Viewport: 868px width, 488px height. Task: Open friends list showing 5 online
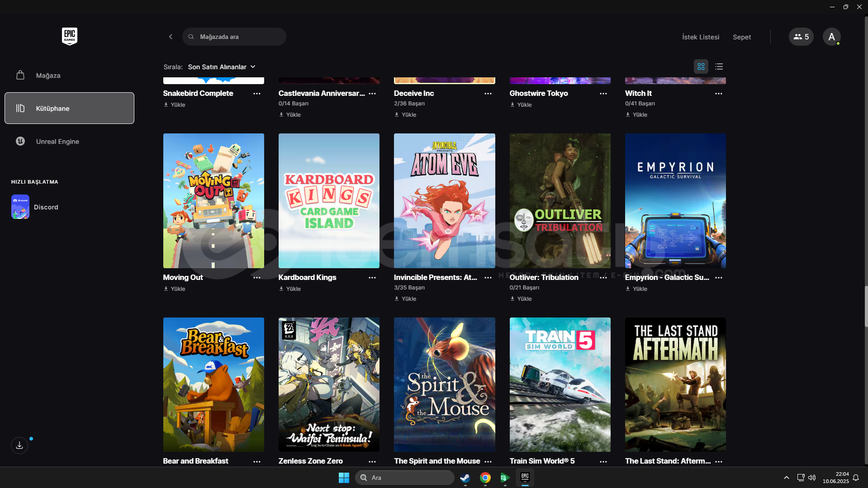[x=801, y=37]
